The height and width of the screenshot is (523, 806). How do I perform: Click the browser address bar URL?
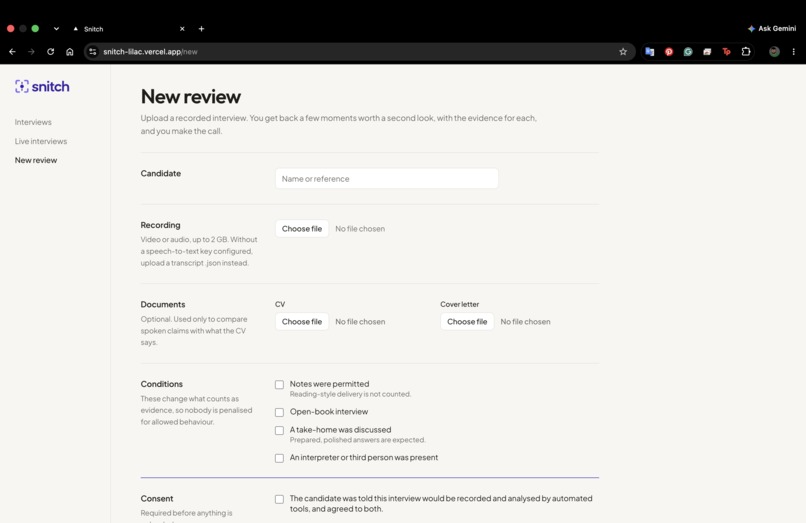150,51
